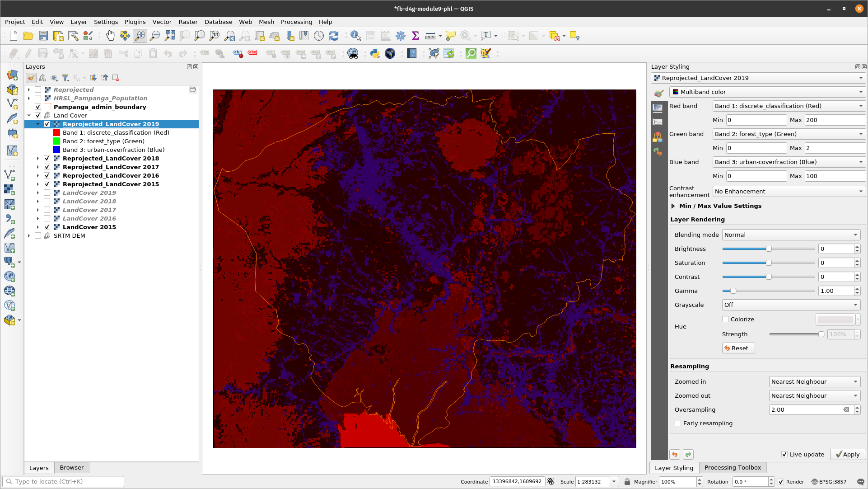868x489 pixels.
Task: Open the Attribute Table
Action: (370, 36)
